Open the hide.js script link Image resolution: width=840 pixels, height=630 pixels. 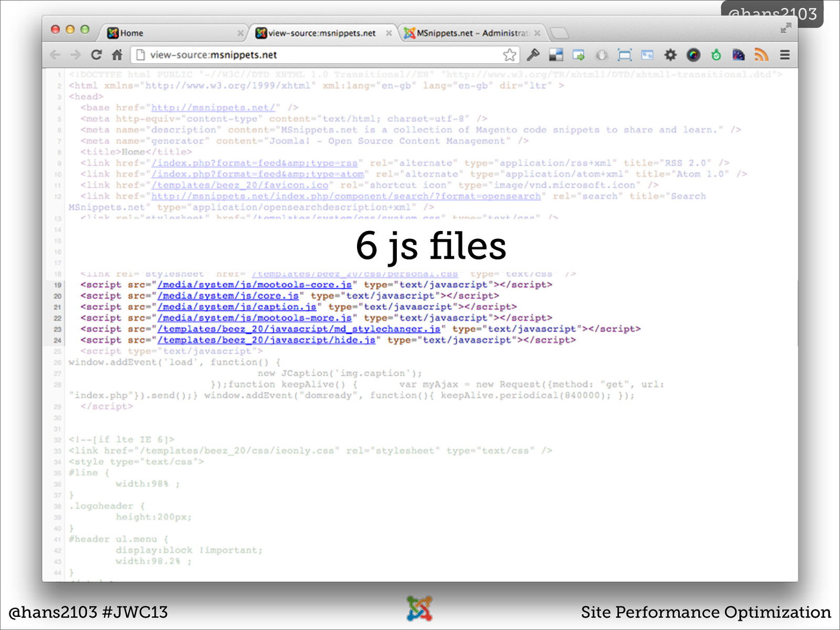(267, 340)
